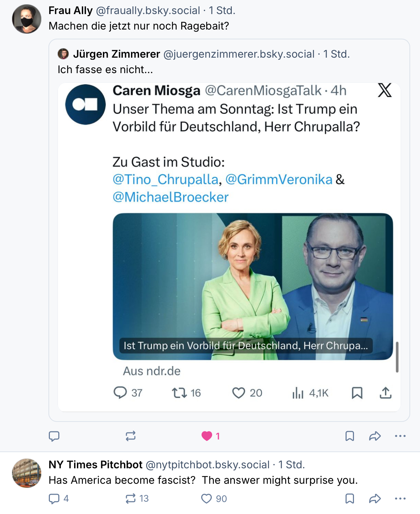Unlike Frau Ally's post via pink heart

coord(207,436)
